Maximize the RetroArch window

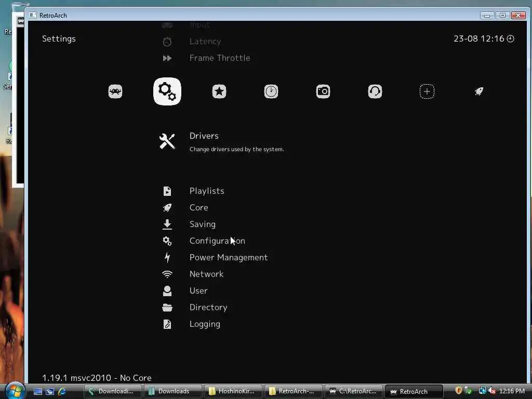point(502,15)
